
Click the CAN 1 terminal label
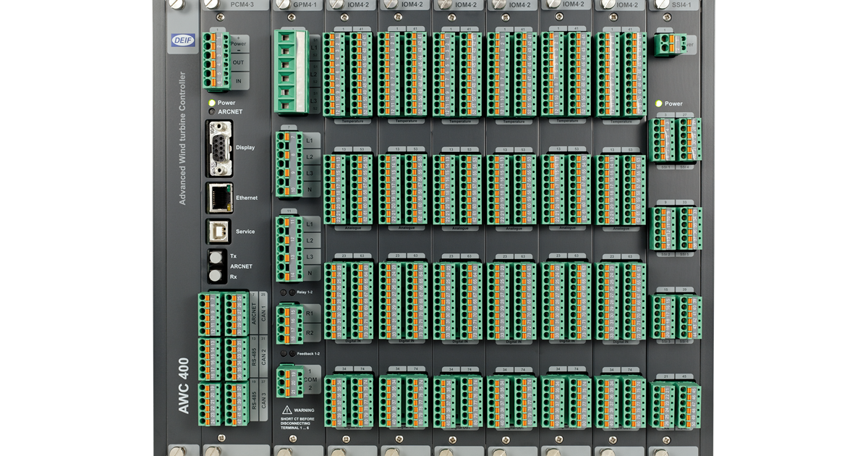tap(264, 313)
